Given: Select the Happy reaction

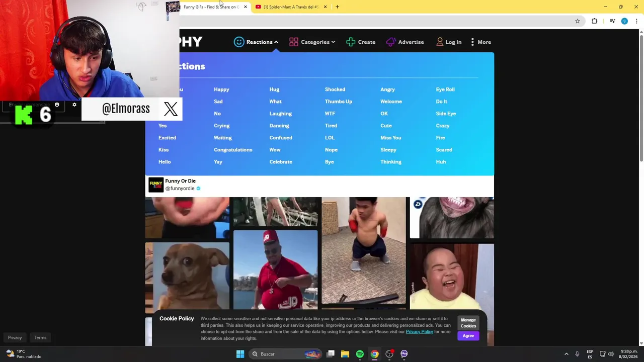Looking at the screenshot, I should (221, 89).
